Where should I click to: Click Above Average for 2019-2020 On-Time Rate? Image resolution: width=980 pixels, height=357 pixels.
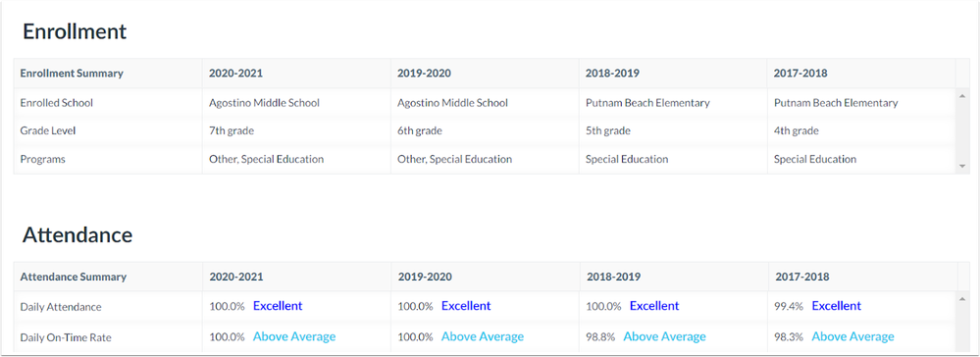(x=483, y=336)
